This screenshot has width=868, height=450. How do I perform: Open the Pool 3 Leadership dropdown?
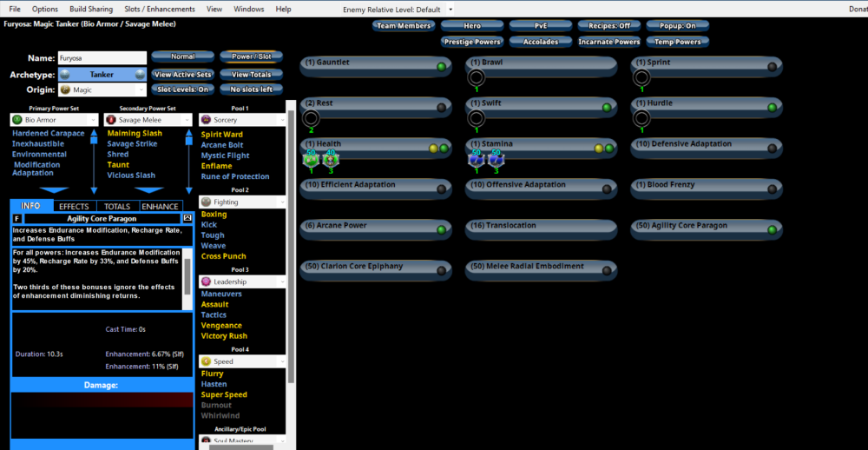(241, 282)
